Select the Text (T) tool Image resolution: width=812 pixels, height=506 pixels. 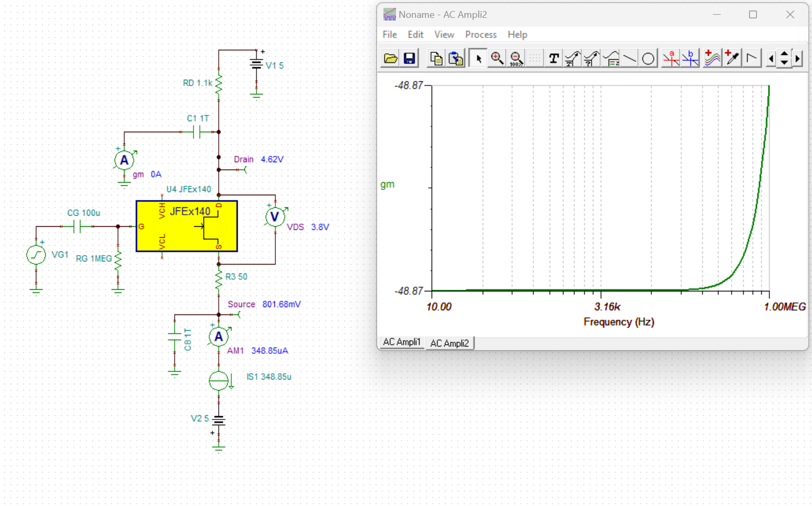553,58
